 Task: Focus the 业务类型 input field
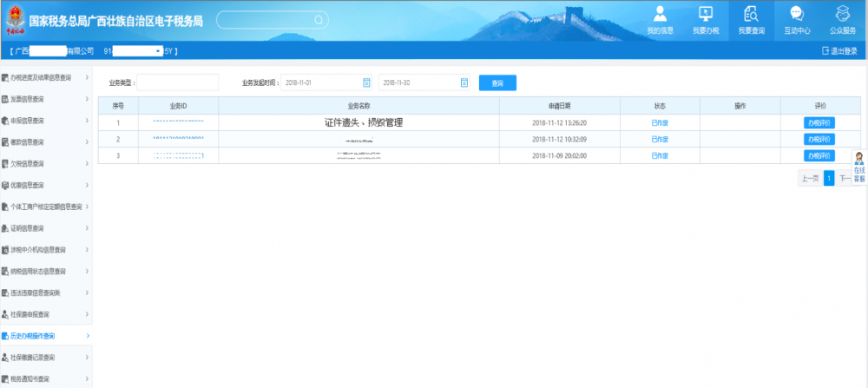point(178,82)
